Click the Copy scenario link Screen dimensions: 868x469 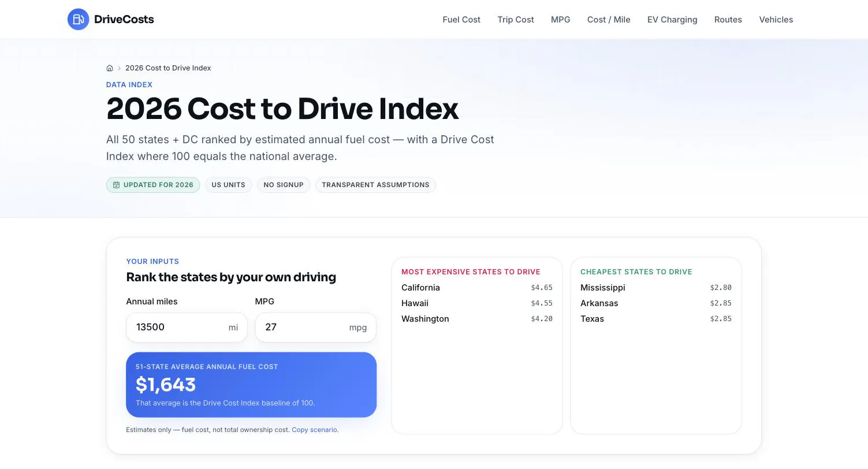(x=315, y=430)
